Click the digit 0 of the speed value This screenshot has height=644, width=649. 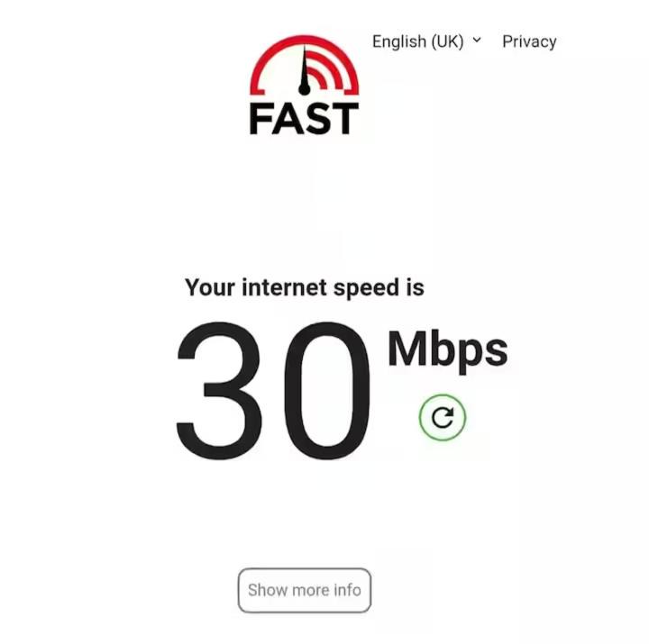[327, 391]
